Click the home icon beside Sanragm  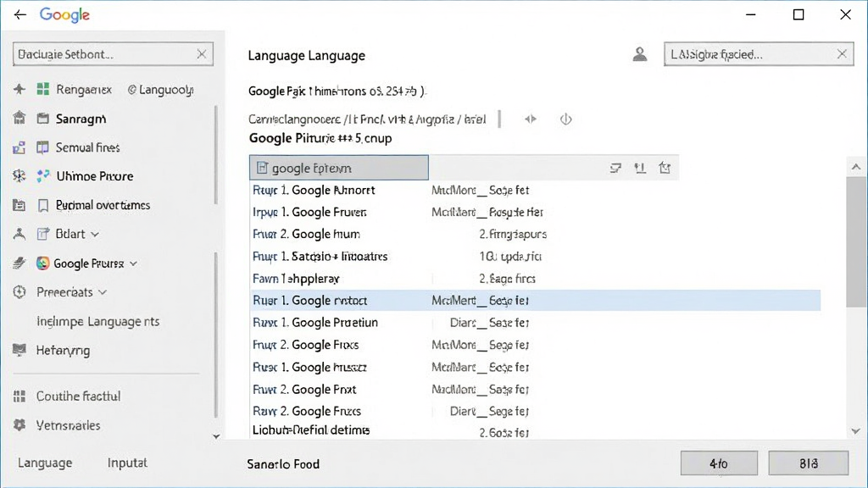(x=19, y=118)
